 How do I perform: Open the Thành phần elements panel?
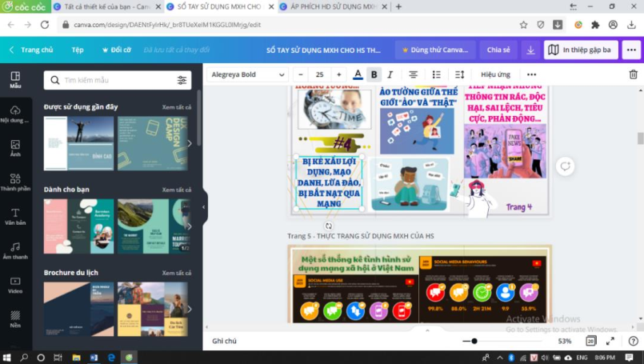(16, 182)
